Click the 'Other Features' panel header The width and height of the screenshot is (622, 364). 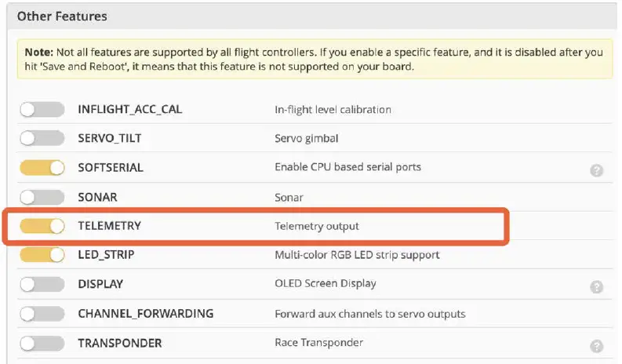(x=62, y=16)
